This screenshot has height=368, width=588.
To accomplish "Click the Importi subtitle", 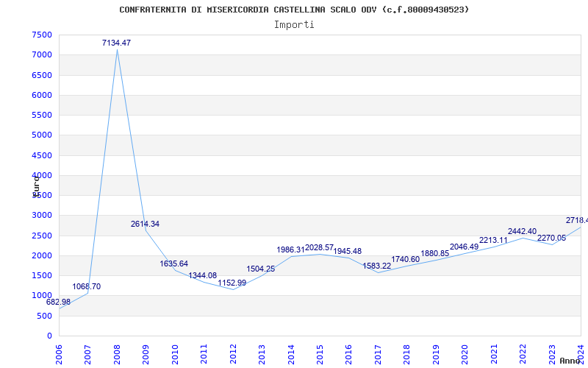I will 294,25.
